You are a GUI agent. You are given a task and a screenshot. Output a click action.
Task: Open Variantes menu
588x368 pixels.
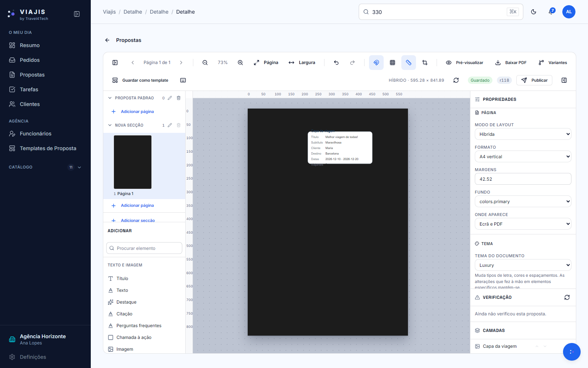pos(553,63)
